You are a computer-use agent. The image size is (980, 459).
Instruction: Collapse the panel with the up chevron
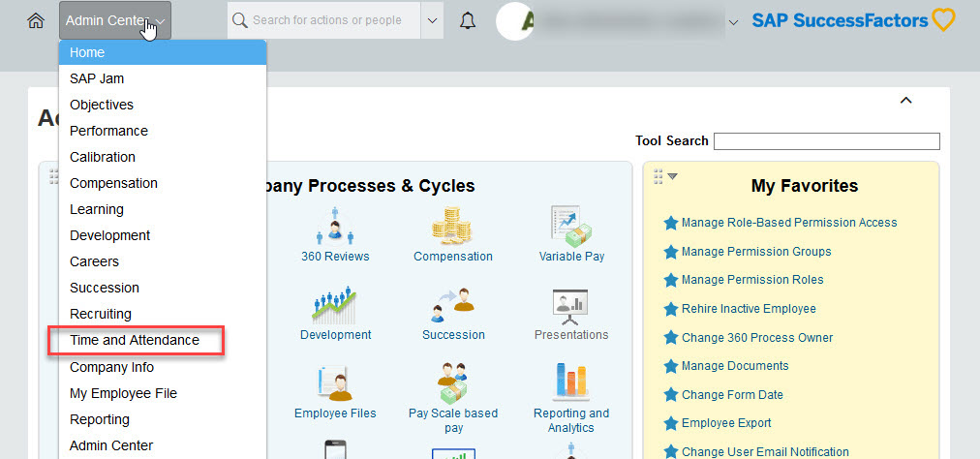(905, 100)
